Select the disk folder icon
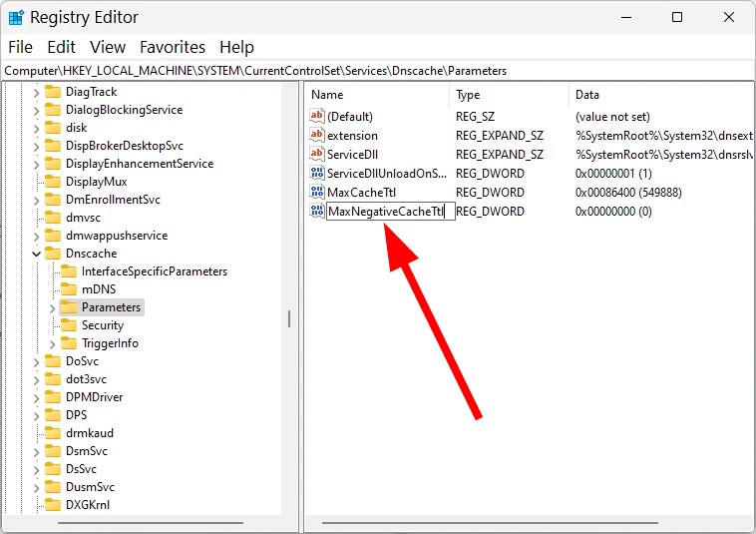Viewport: 756px width, 534px height. click(x=53, y=128)
